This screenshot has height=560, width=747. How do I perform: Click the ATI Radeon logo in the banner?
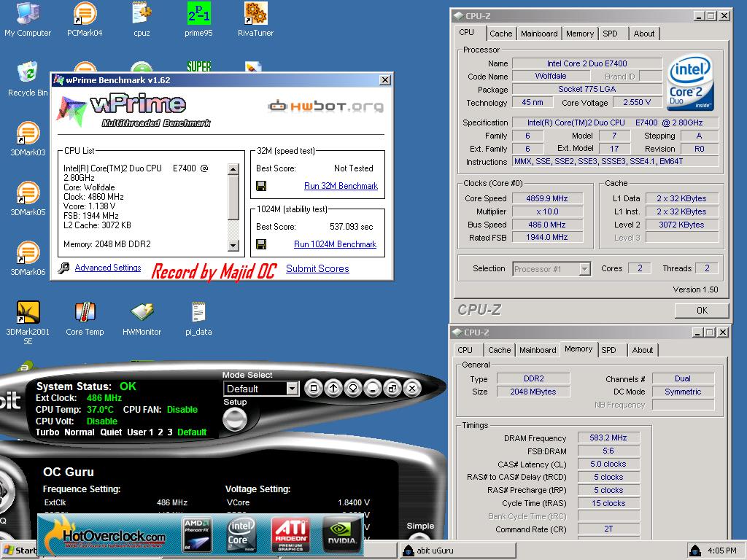point(290,535)
